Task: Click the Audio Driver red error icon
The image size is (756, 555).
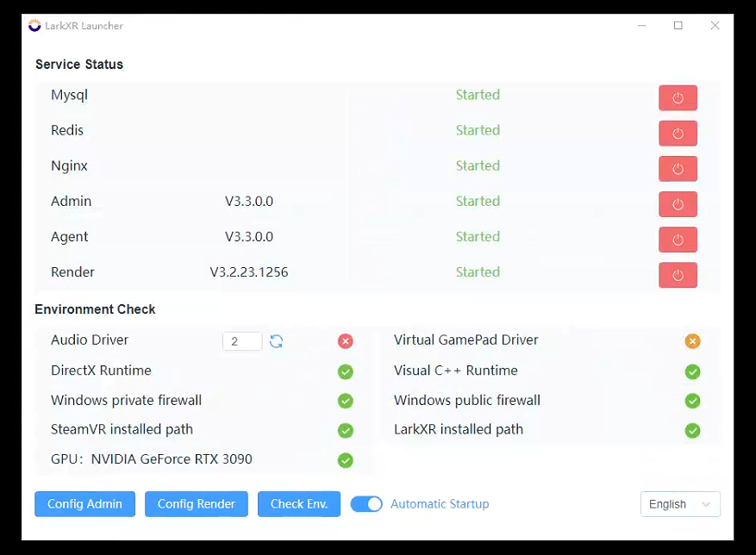Action: coord(345,341)
